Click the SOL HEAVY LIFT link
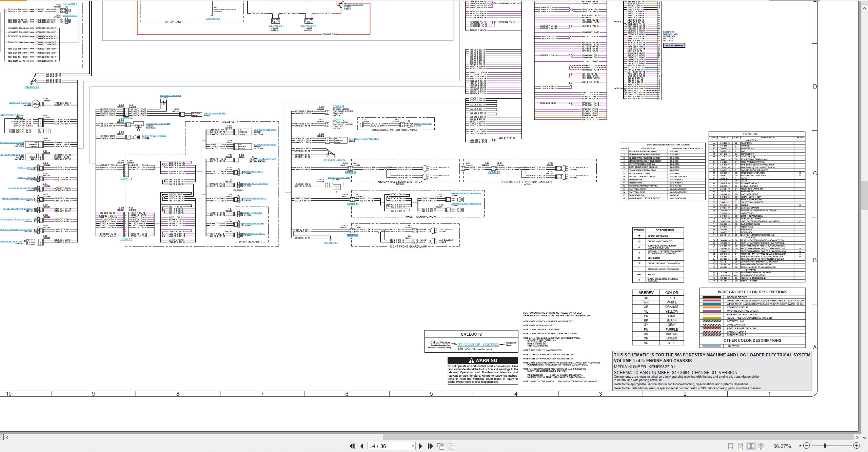This screenshot has width=868, height=452. click(x=267, y=159)
